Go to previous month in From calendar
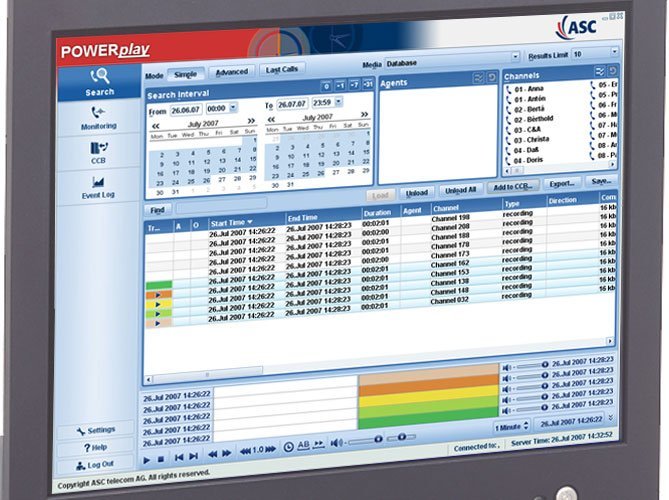 [x=156, y=126]
